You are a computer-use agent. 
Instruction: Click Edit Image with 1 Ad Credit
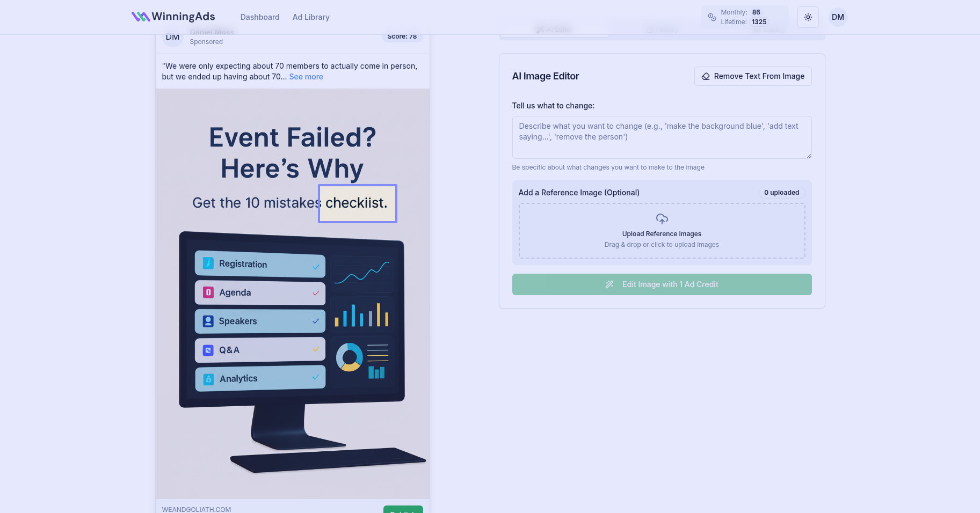coord(662,284)
